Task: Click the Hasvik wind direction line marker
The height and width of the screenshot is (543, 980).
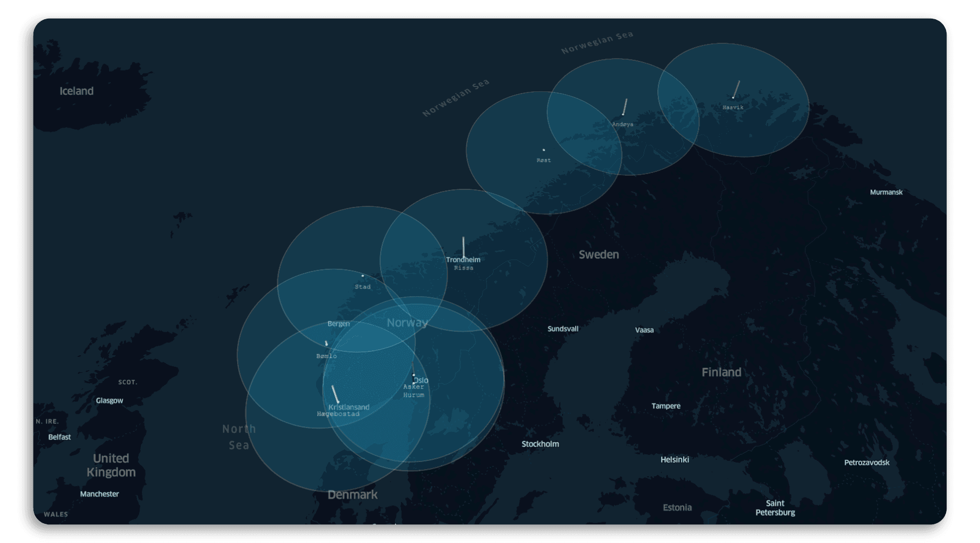Action: (736, 89)
